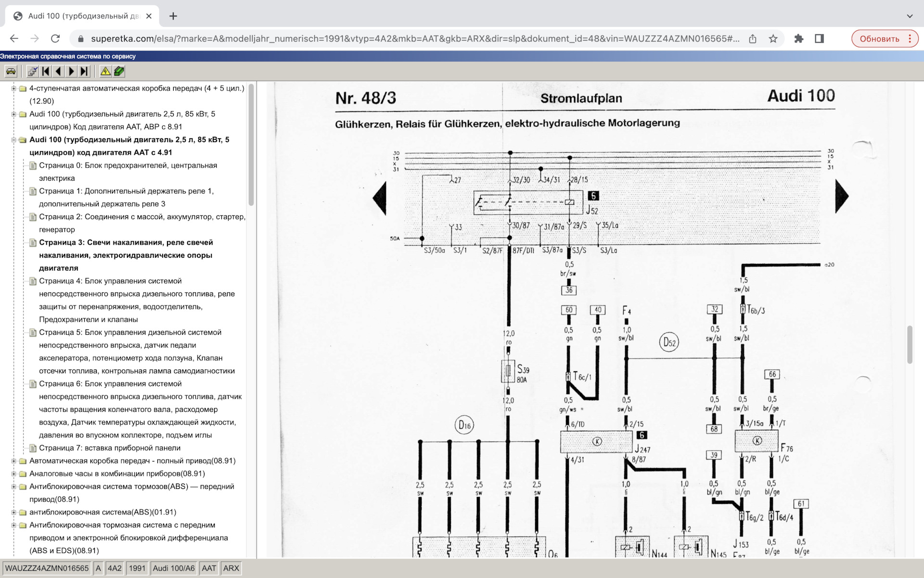Click the ARX gearbox code status cell

[x=231, y=568]
